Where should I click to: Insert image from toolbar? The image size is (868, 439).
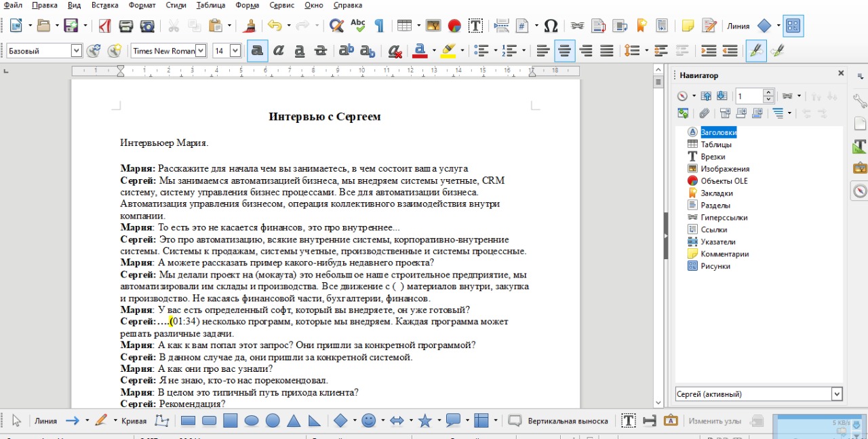[x=433, y=26]
